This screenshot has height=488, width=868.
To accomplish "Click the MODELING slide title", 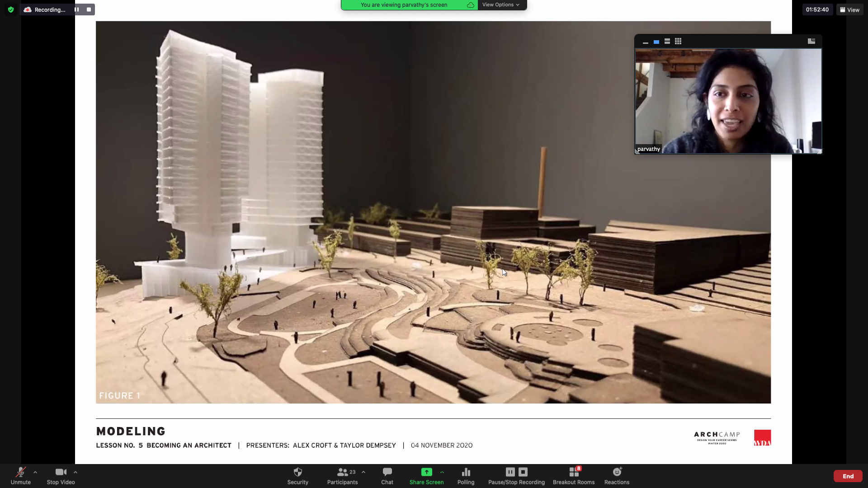I will 131,432.
